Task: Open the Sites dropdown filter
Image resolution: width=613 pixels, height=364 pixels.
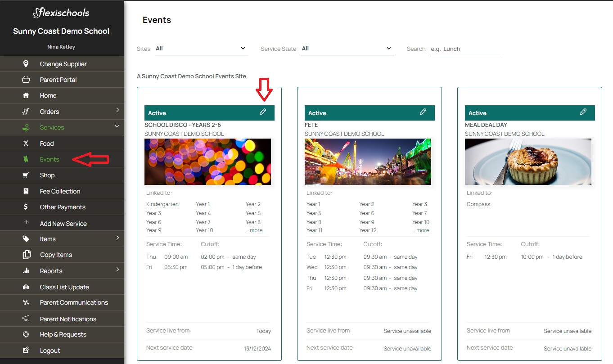Action: coord(201,49)
